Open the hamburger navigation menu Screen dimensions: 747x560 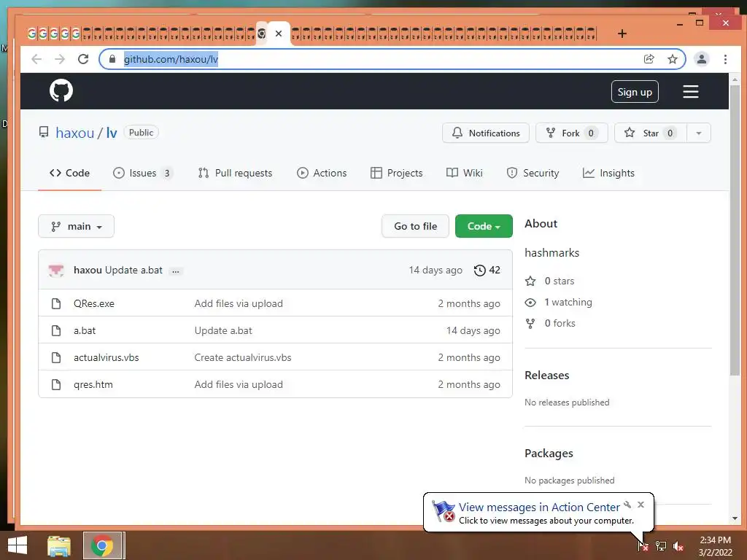(x=690, y=91)
